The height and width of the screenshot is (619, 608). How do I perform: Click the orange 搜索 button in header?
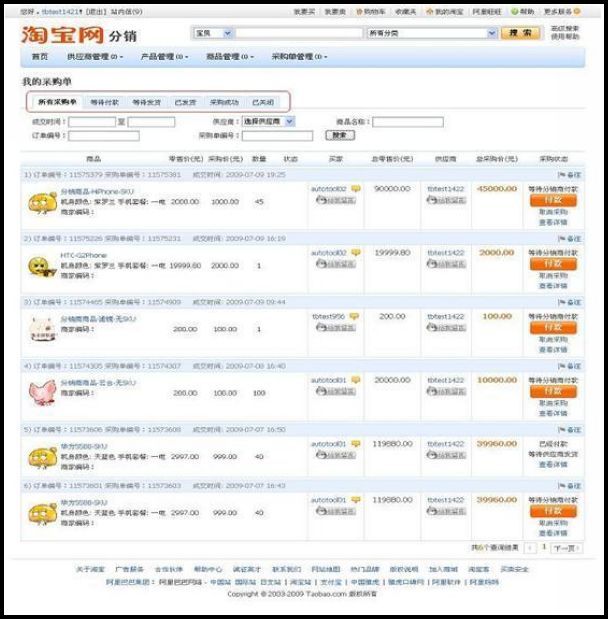pos(521,33)
